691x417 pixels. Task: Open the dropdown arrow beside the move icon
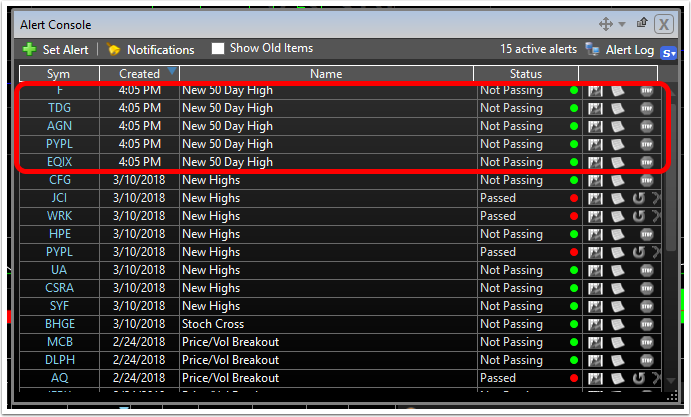[x=622, y=24]
